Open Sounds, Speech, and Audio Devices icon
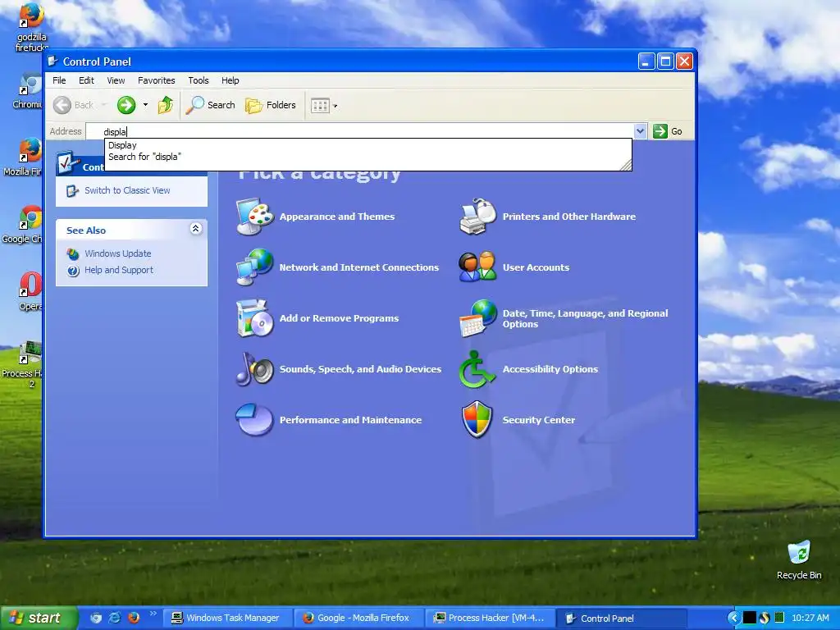 pyautogui.click(x=255, y=369)
